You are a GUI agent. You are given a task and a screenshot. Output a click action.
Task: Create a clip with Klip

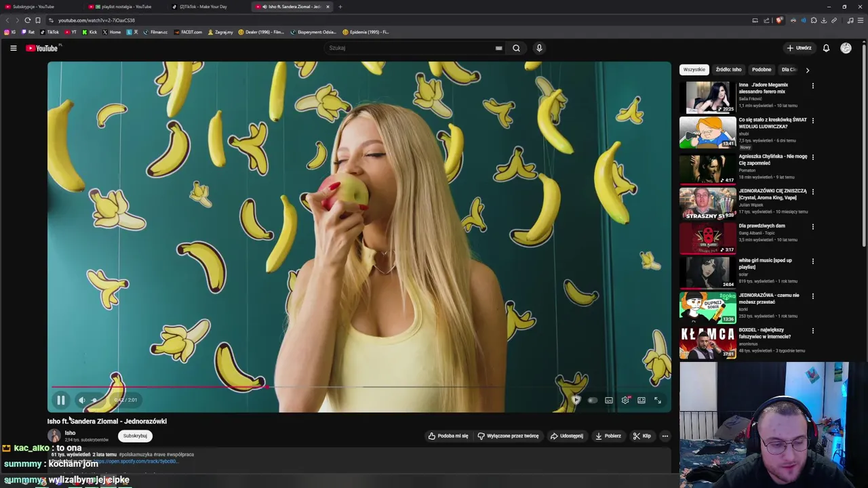pos(642,436)
